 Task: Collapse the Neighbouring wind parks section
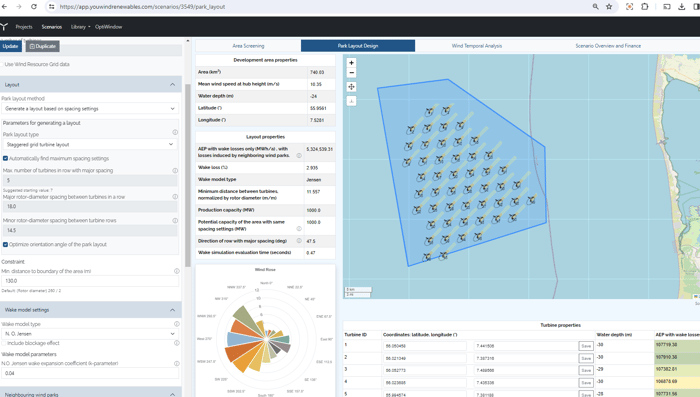[172, 394]
